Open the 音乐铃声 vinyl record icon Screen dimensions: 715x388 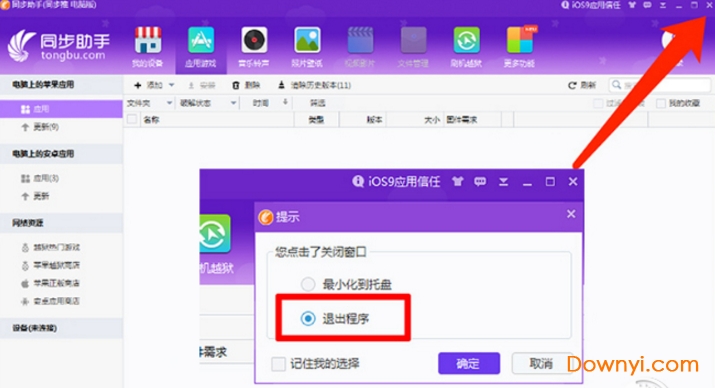[x=254, y=40]
